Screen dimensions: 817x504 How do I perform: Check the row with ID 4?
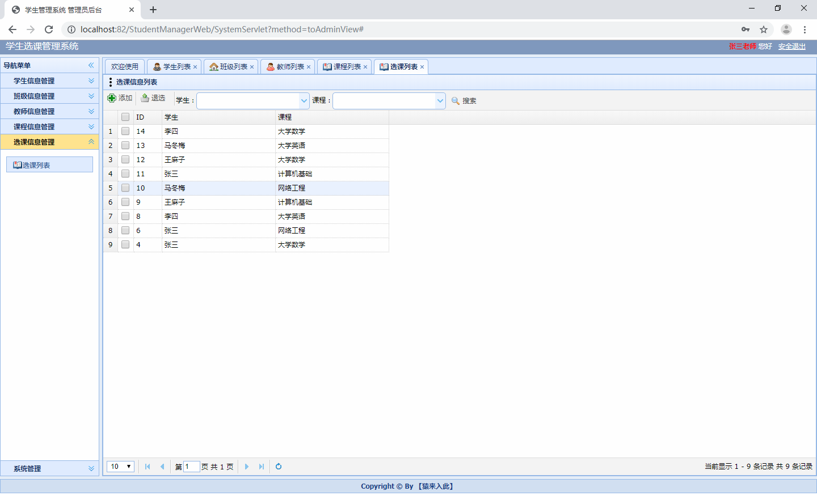click(125, 244)
